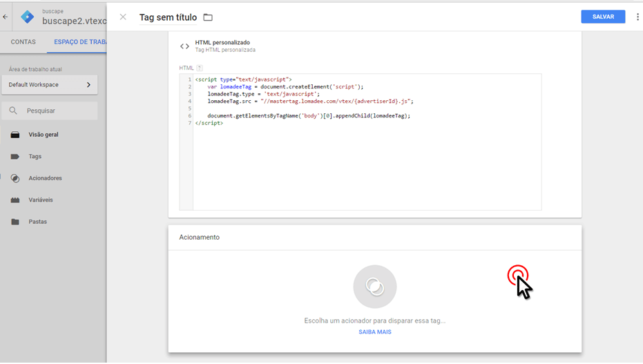Click inside the HTML code editor
This screenshot has width=643, height=364.
(361, 142)
